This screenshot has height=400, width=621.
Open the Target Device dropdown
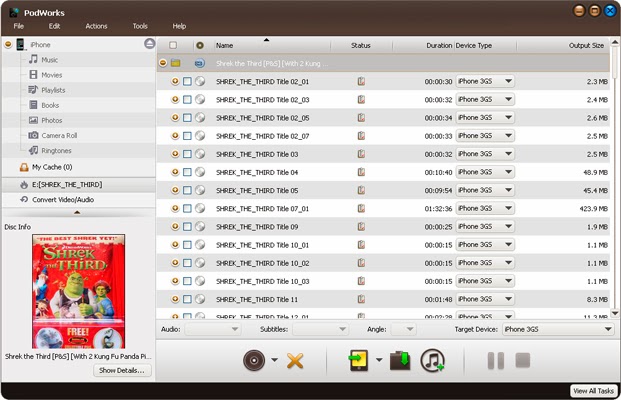point(558,329)
